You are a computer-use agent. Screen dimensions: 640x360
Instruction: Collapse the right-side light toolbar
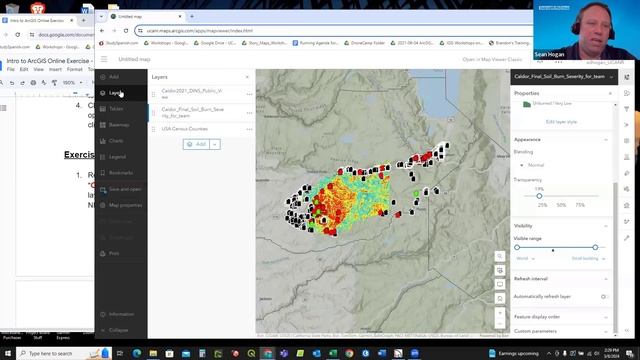627,330
